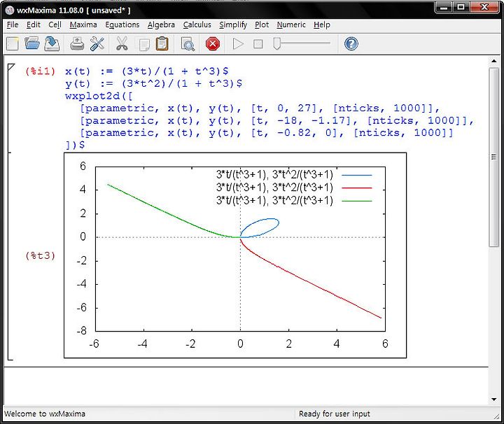Select the (%i1) input label
Viewport: 504px width, 424px height.
coord(40,71)
